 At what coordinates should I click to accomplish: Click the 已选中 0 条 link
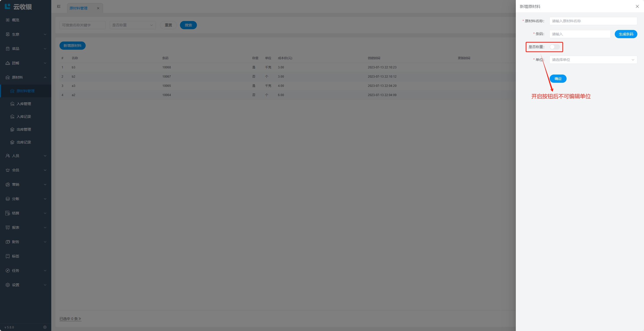coord(70,319)
